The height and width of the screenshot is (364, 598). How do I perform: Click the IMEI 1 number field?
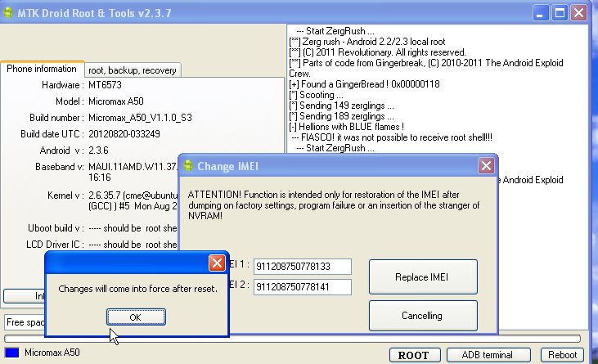click(x=302, y=267)
